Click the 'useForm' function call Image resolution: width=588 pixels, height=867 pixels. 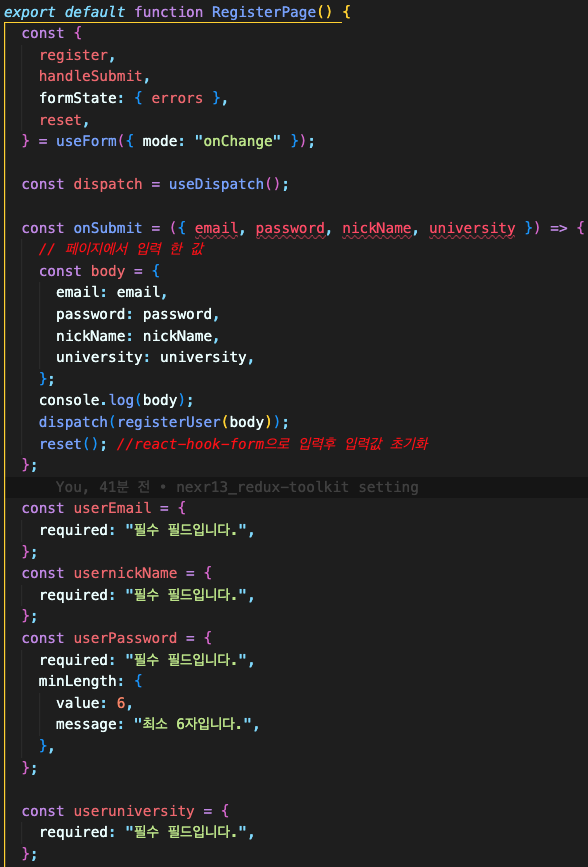[86, 141]
